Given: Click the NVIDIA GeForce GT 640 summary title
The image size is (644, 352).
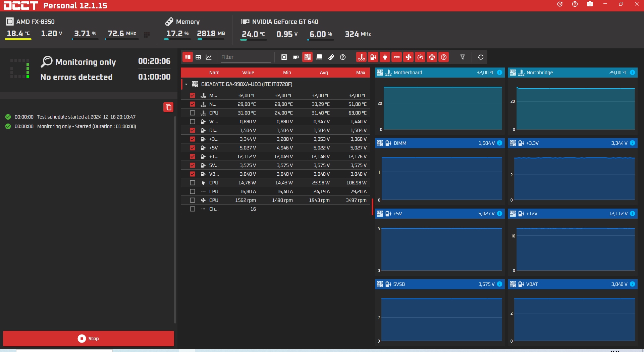Looking at the screenshot, I should pos(285,22).
